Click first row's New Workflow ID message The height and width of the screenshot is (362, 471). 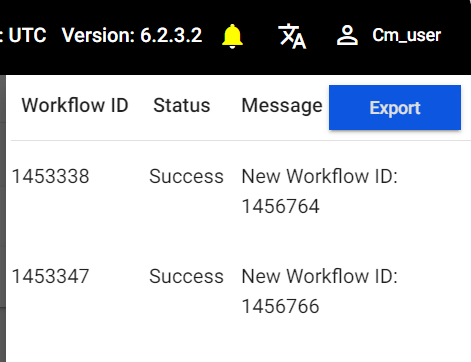coord(319,191)
